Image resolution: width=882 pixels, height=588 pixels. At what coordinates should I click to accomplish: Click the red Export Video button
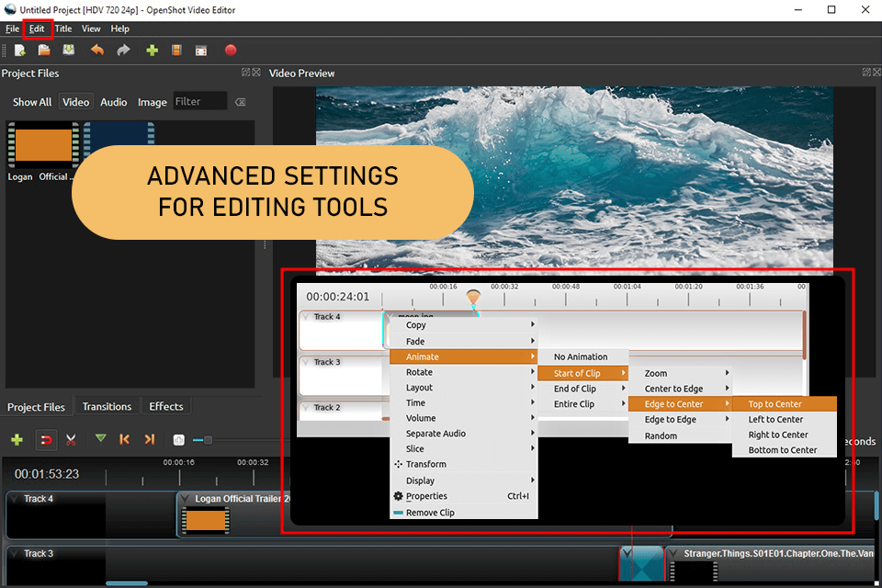coord(230,51)
